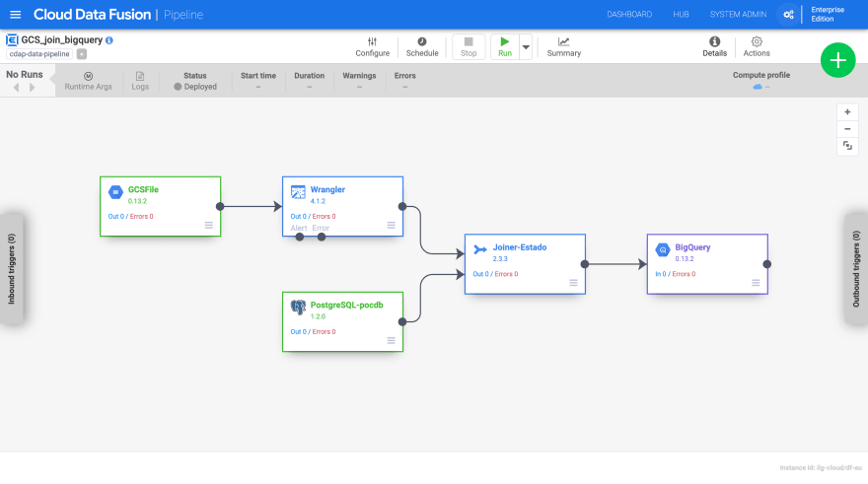
Task: Zoom out on the pipeline canvas
Action: point(847,129)
